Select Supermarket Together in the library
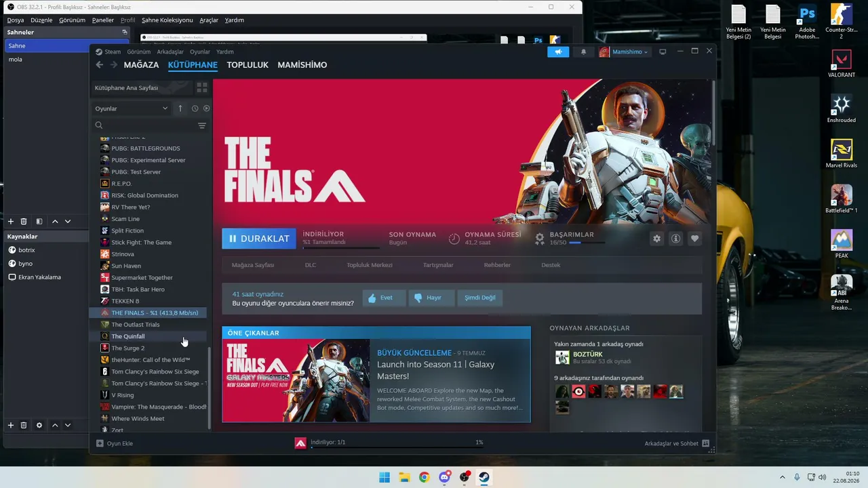The image size is (868, 488). click(149, 277)
